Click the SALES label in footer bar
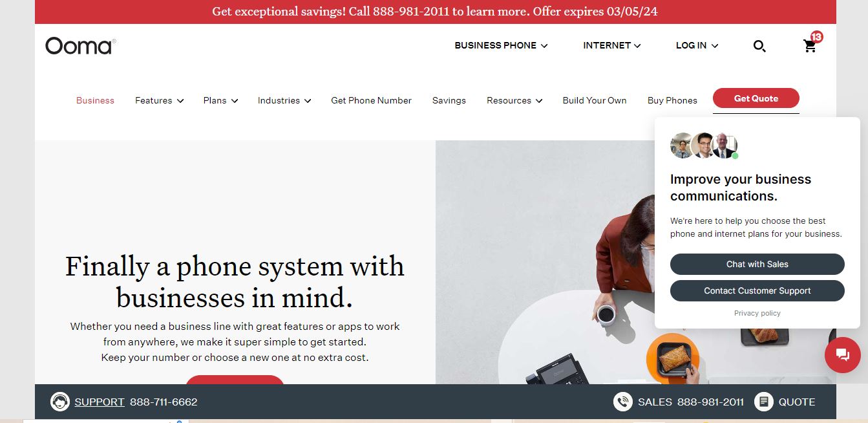Image resolution: width=868 pixels, height=423 pixels. [x=655, y=402]
